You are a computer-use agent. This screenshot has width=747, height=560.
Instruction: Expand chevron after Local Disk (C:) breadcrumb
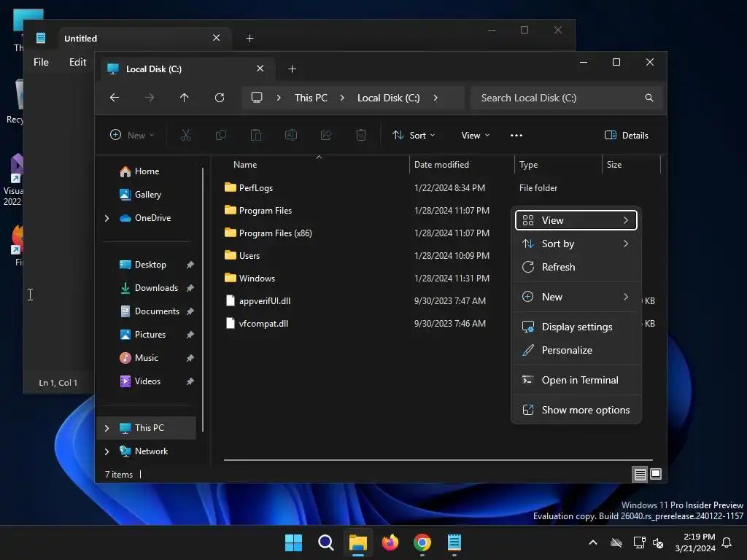436,98
